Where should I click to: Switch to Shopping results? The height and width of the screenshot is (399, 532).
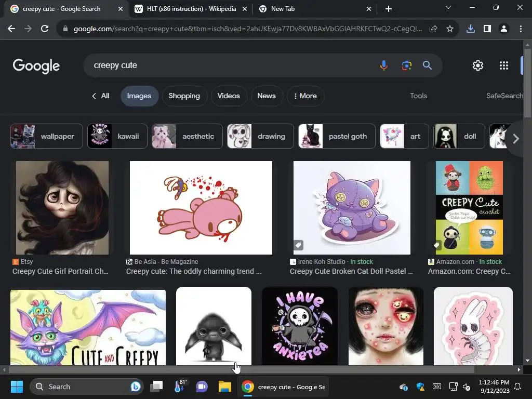tap(184, 96)
